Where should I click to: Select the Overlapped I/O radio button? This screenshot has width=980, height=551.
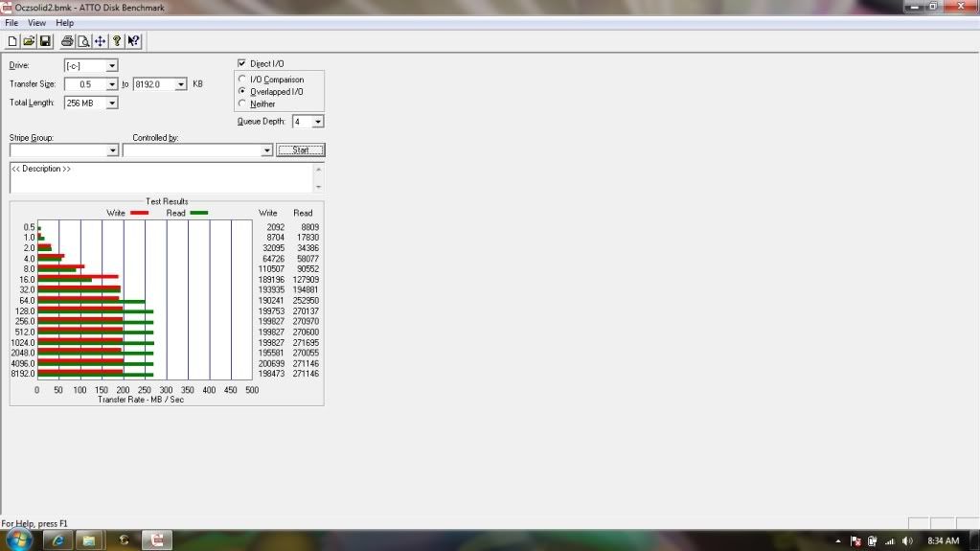(241, 91)
